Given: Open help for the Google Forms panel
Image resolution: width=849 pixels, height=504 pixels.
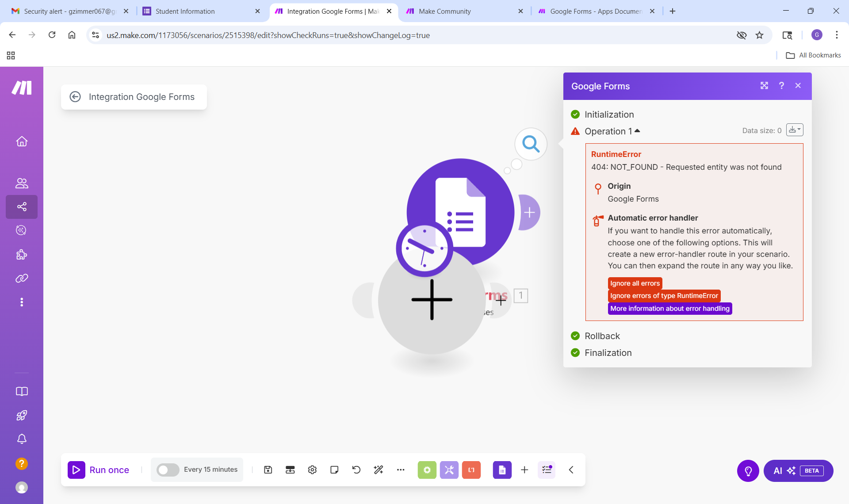Looking at the screenshot, I should 781,86.
